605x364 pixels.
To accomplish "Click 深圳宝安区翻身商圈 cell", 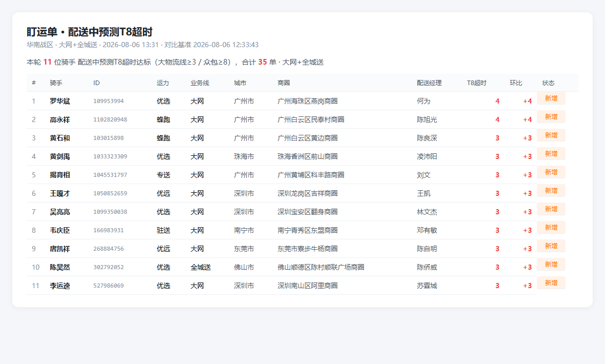I will (x=308, y=212).
